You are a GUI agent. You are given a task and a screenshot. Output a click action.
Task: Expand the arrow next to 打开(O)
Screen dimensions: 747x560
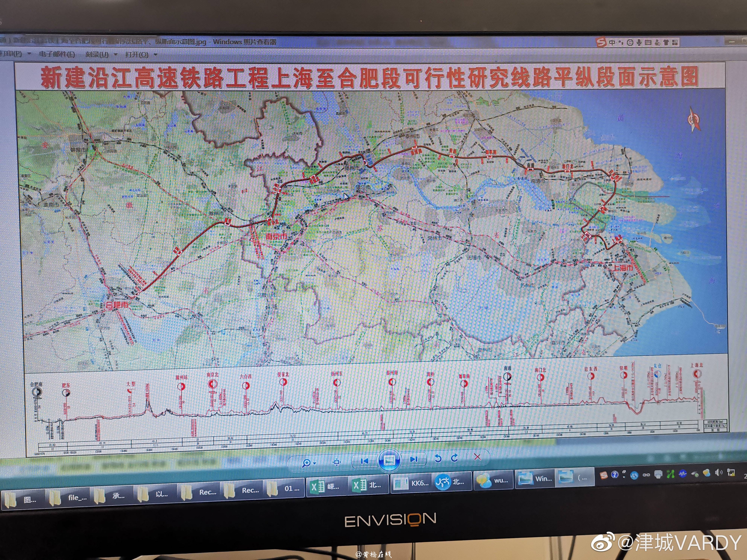156,55
